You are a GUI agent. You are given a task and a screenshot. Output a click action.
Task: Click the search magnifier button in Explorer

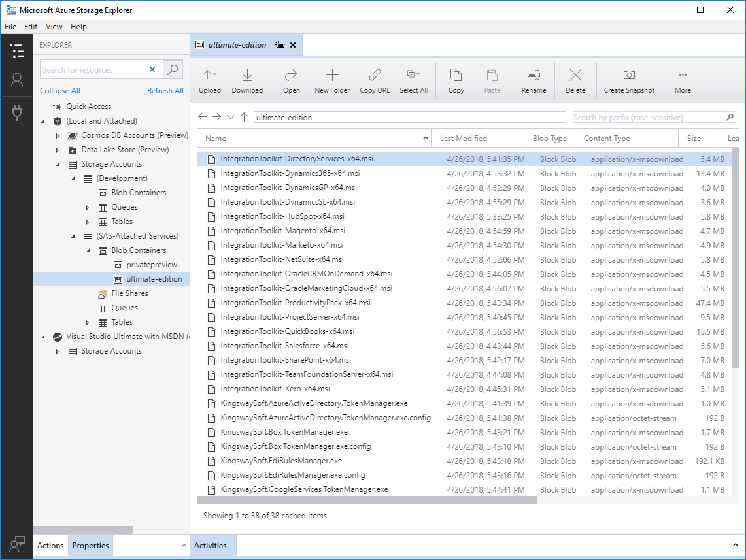[173, 69]
